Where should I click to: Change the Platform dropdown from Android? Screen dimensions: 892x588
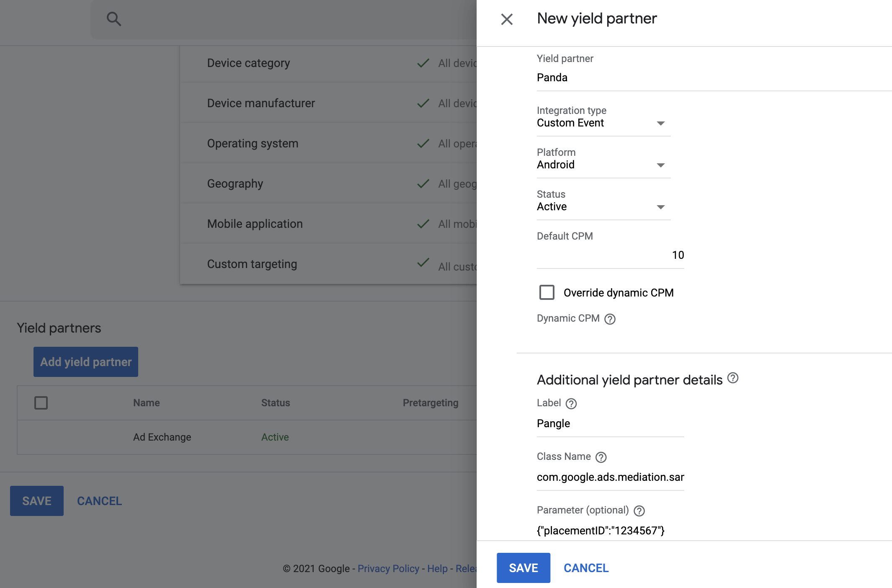pos(660,165)
